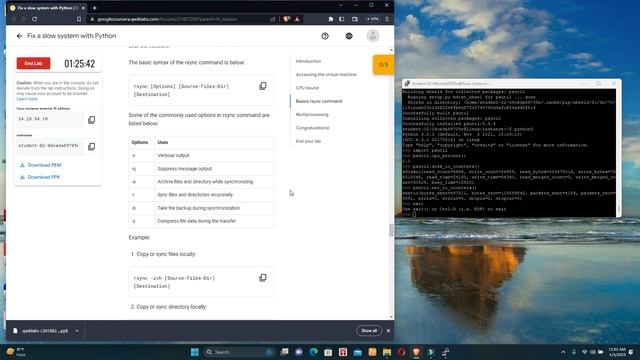Open the language globe icon
This screenshot has width=640, height=360.
(349, 36)
